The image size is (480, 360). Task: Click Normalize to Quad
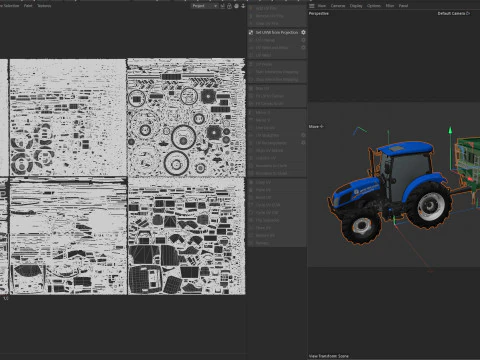coord(271,173)
